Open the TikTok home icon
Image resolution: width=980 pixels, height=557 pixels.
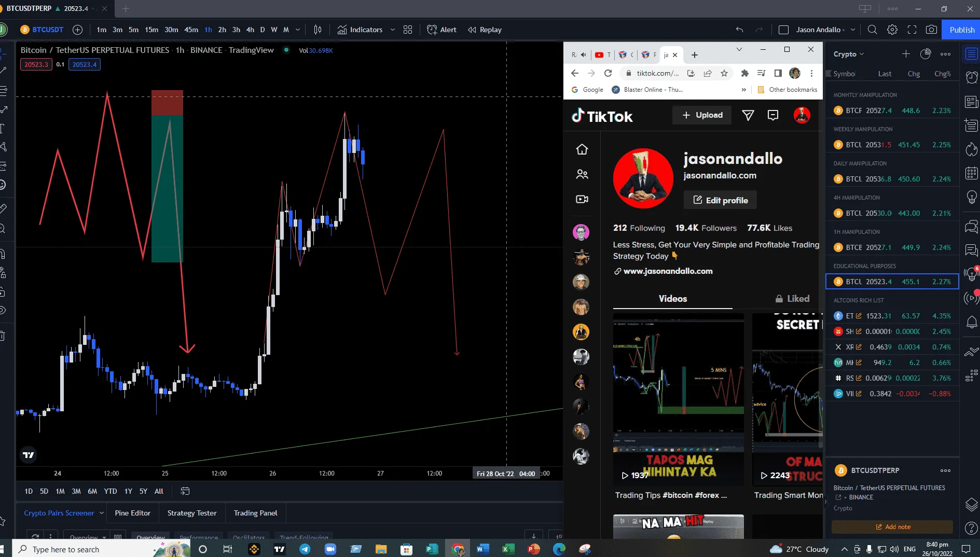coord(582,149)
